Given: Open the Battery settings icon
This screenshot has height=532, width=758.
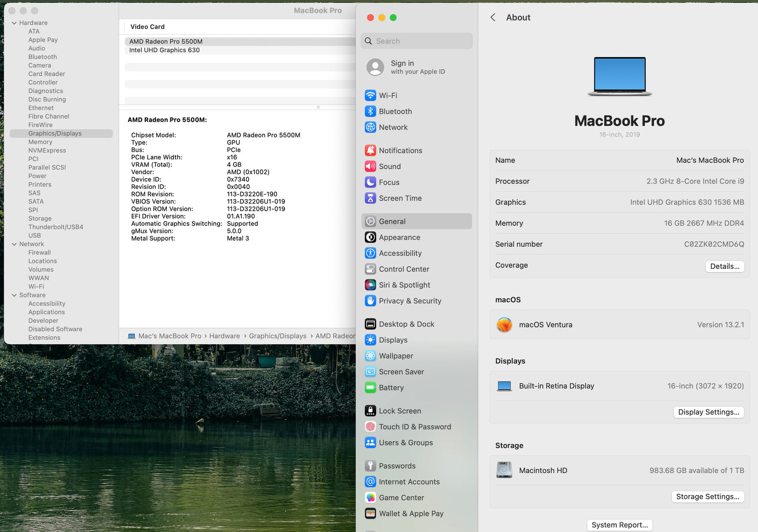Looking at the screenshot, I should (x=370, y=387).
